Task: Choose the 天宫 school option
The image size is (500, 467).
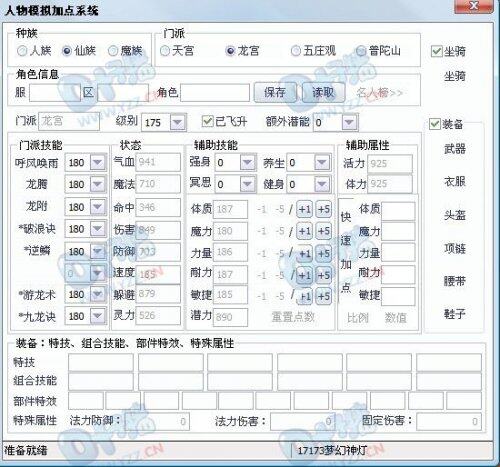Action: [165, 51]
